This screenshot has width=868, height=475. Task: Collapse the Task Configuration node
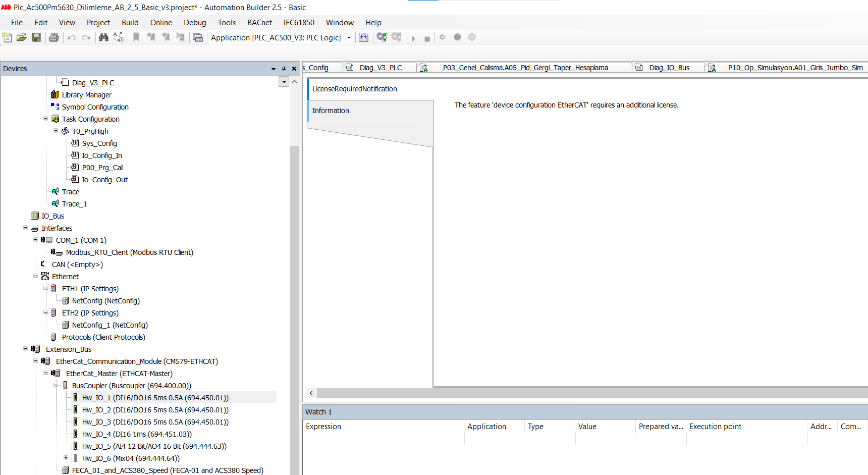coord(45,119)
